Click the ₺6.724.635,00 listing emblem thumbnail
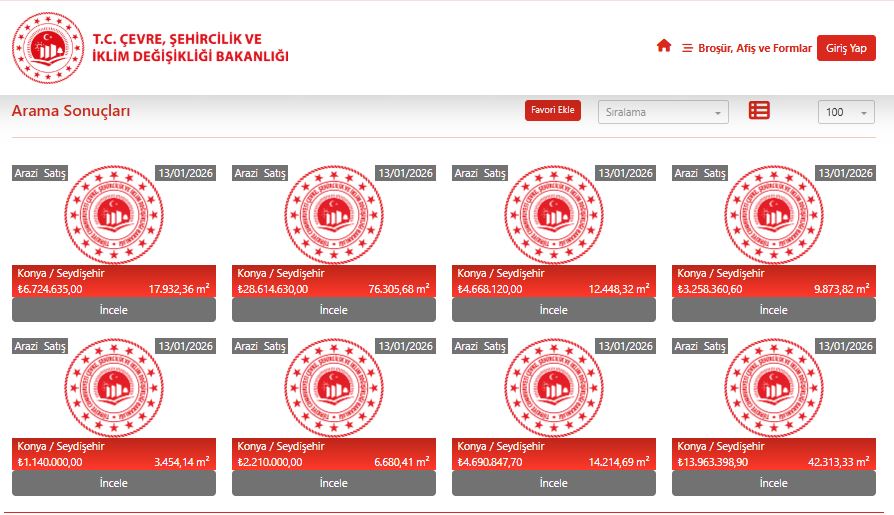894x515 pixels. 114,214
